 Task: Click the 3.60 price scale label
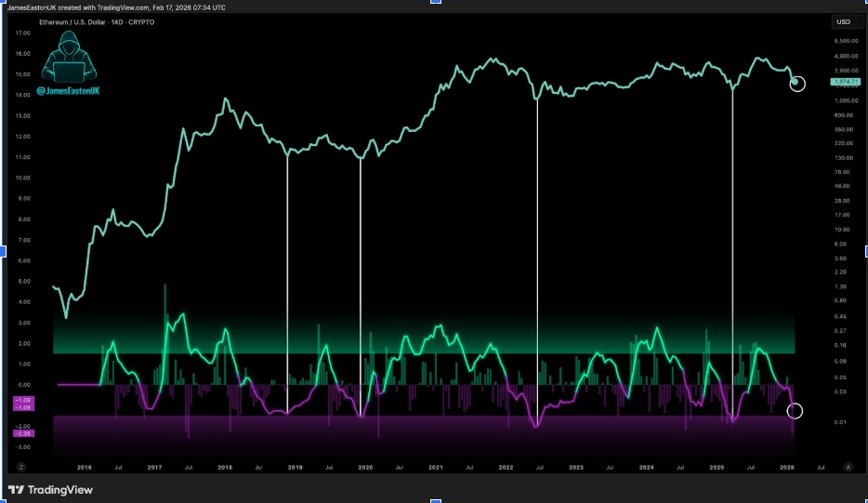(840, 258)
